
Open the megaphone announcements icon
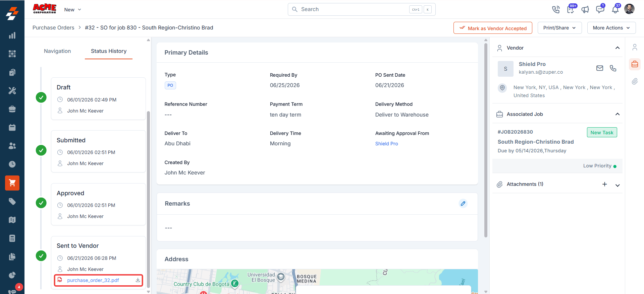tap(585, 9)
